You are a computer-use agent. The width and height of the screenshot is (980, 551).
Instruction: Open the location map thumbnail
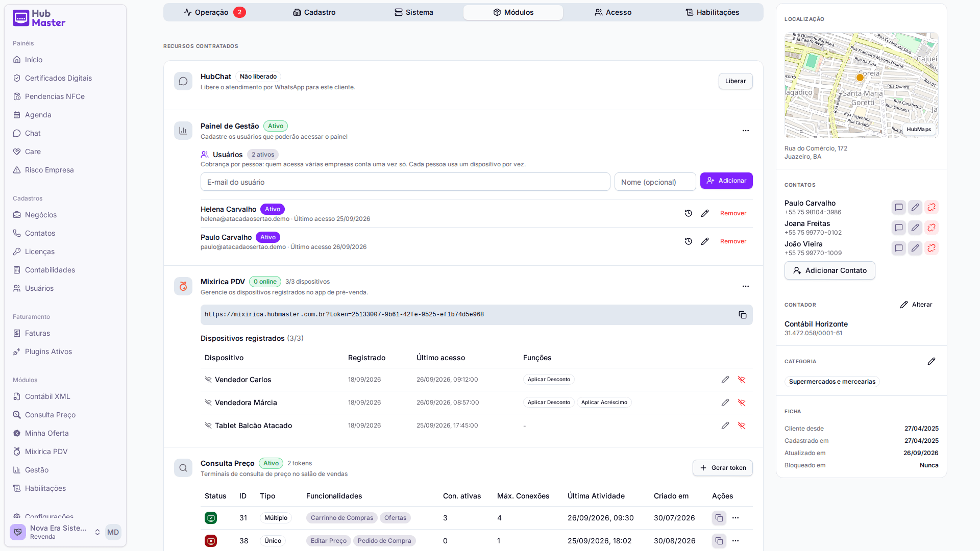pyautogui.click(x=862, y=85)
